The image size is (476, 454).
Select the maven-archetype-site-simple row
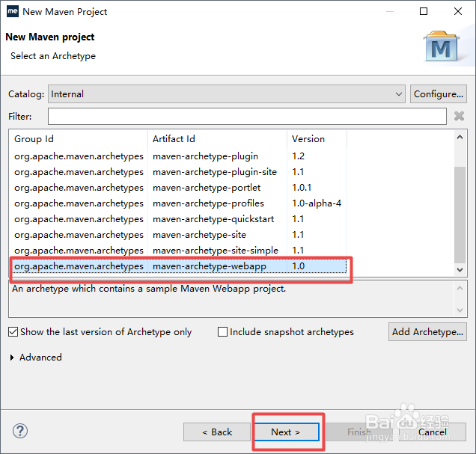178,251
